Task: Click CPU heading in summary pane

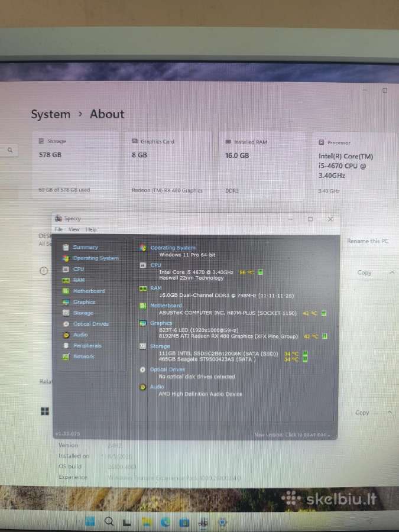Action: tap(155, 265)
